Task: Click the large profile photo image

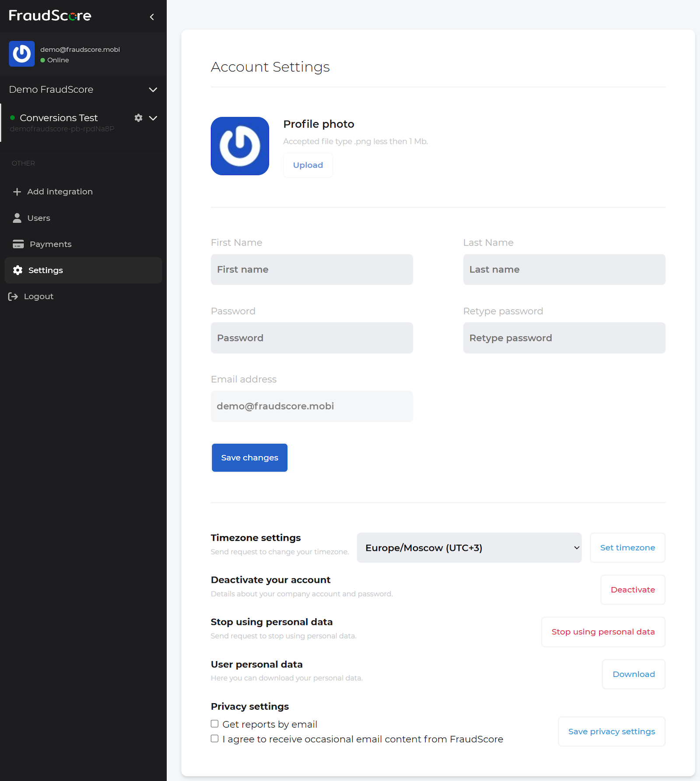Action: pos(240,146)
